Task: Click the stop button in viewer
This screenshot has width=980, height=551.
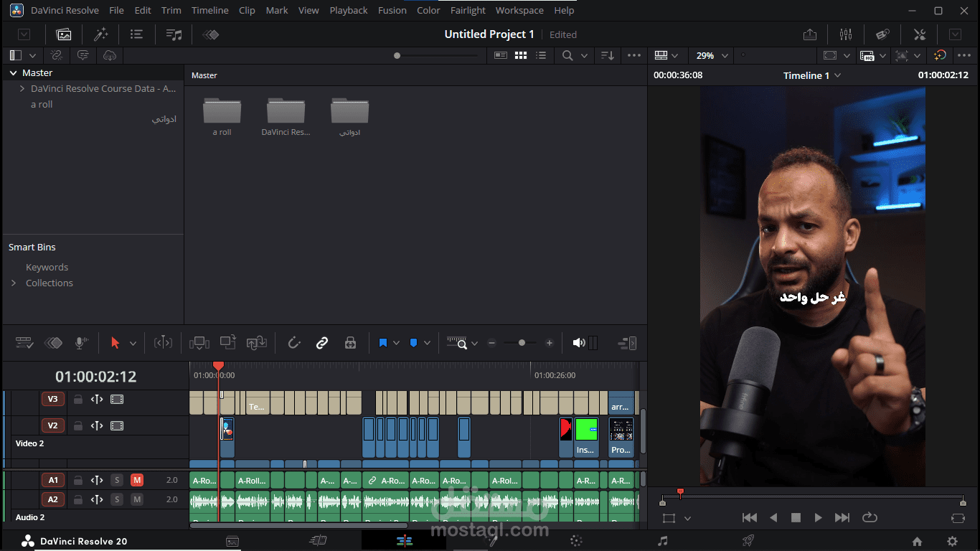Action: (796, 517)
